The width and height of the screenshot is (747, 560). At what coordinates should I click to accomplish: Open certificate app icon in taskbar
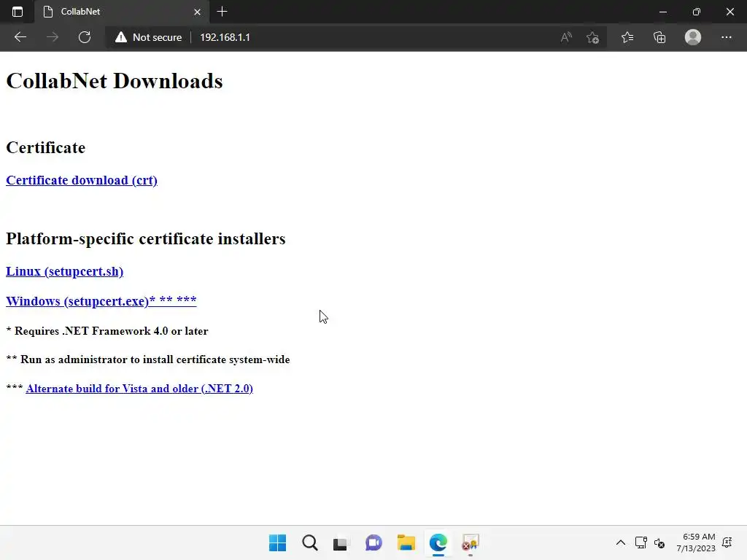tap(471, 542)
